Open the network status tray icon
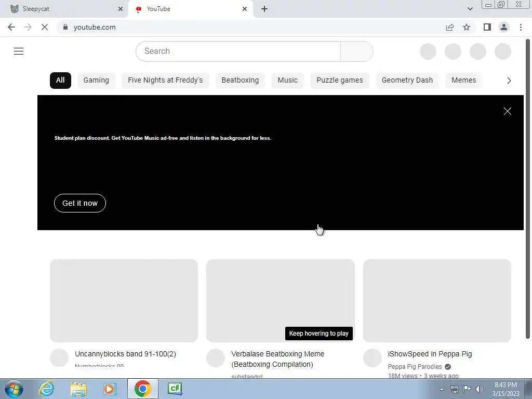The width and height of the screenshot is (532, 399). pos(454,389)
